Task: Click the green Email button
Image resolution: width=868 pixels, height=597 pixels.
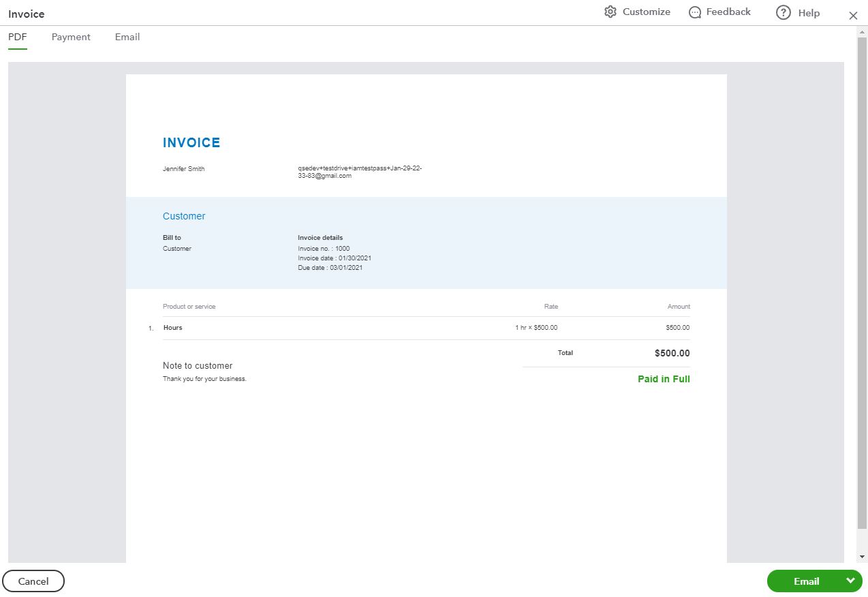Action: point(806,581)
